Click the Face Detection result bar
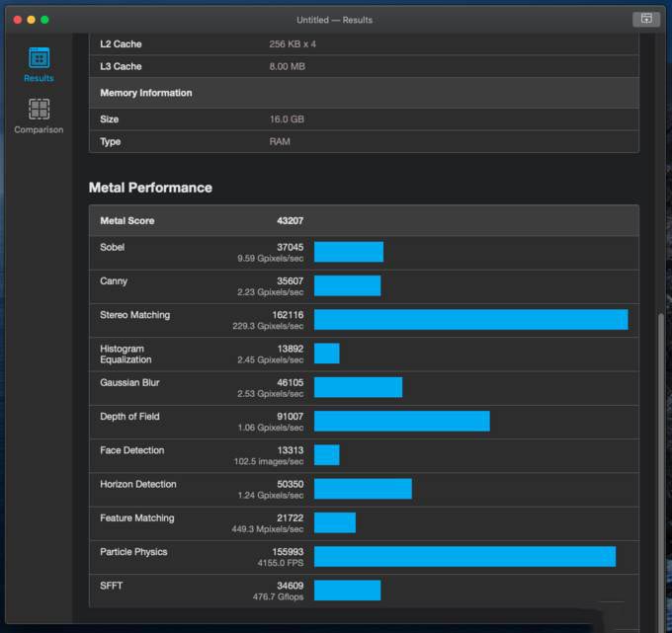 [x=327, y=455]
